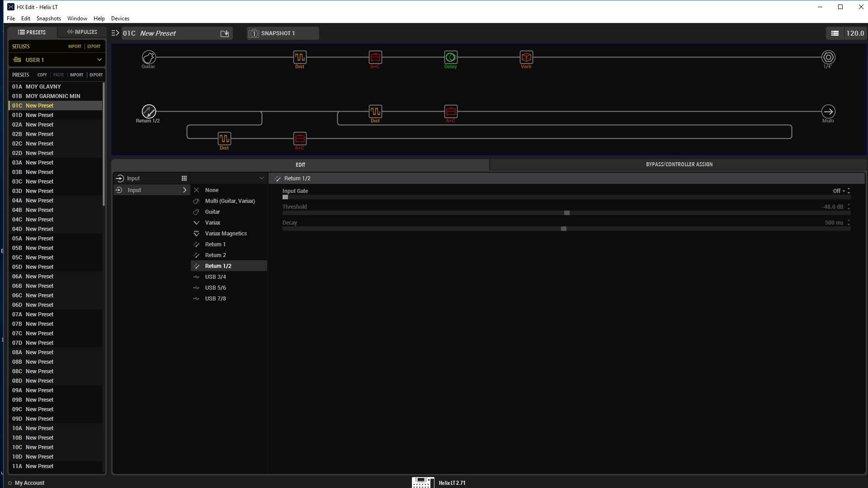Toggle Input Gate Off stepper control
Image resolution: width=868 pixels, height=488 pixels.
[x=849, y=191]
